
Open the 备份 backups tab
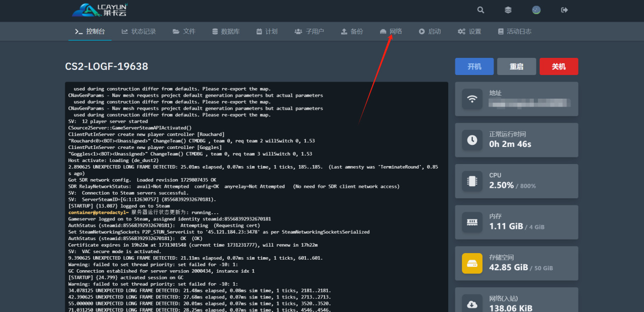click(352, 31)
